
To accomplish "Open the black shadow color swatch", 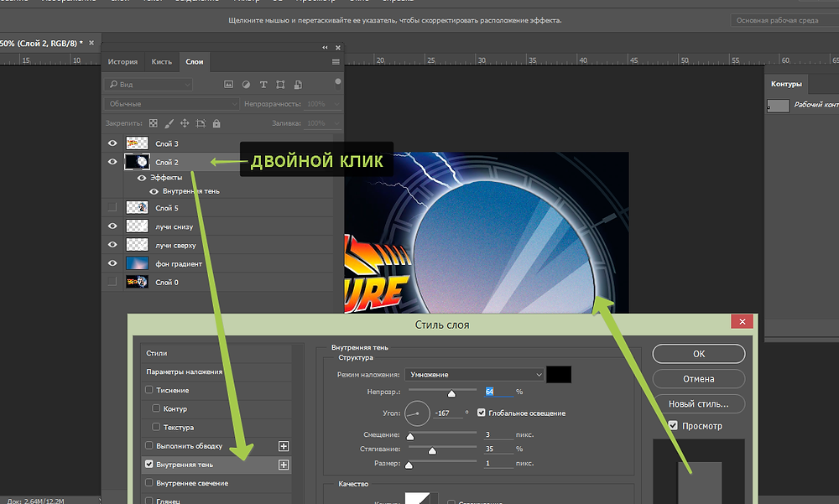I will point(559,375).
